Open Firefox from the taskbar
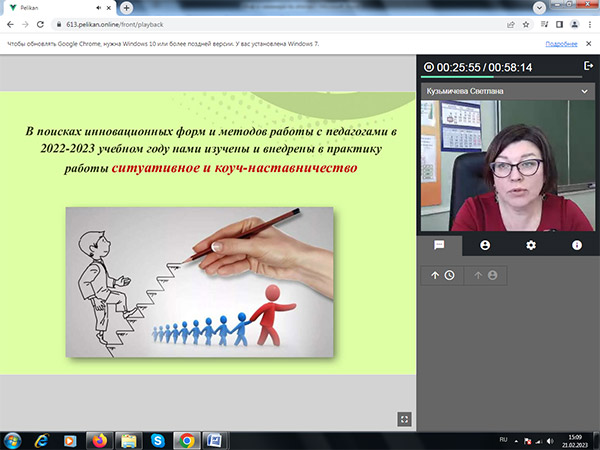 99,441
